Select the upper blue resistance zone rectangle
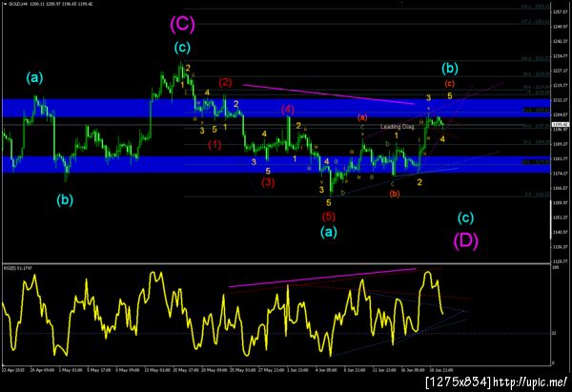This screenshot has width=572, height=392. point(276,108)
